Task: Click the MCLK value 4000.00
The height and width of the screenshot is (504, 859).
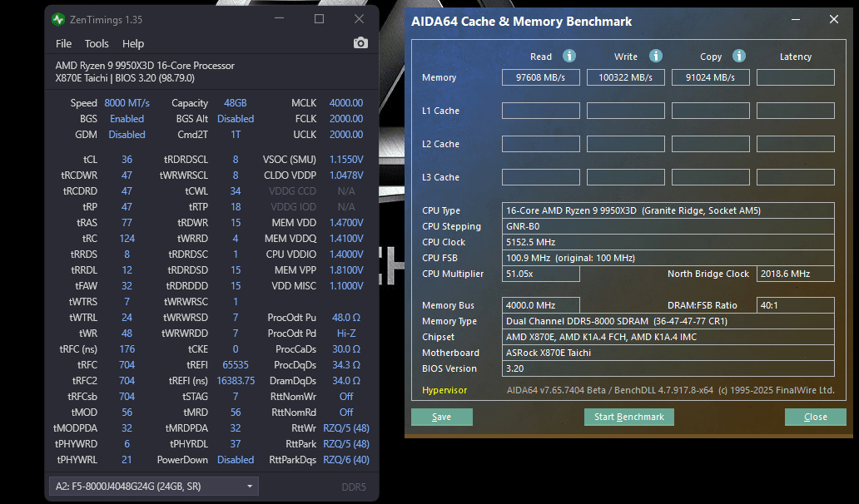Action: pos(346,103)
